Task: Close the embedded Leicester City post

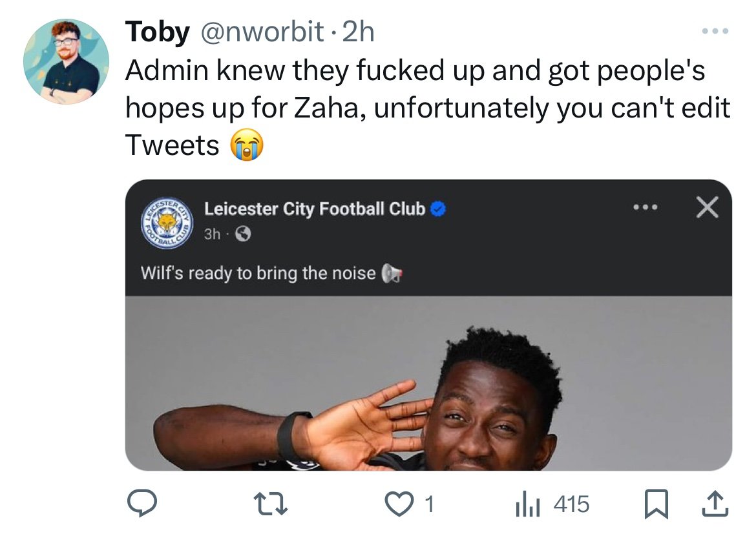Action: [x=708, y=207]
